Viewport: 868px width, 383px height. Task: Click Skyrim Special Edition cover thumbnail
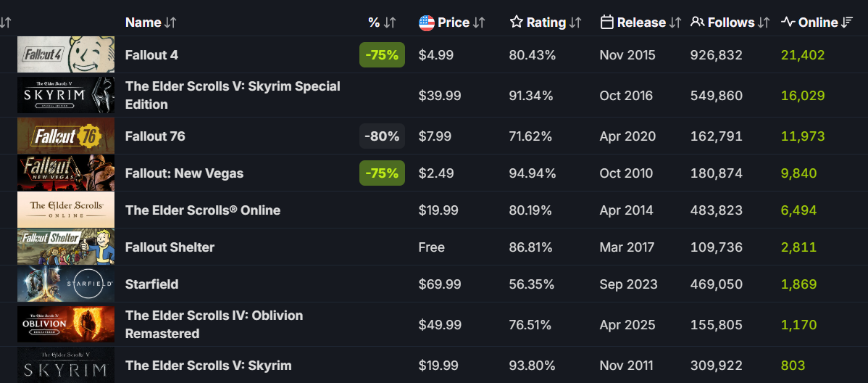pyautogui.click(x=66, y=96)
